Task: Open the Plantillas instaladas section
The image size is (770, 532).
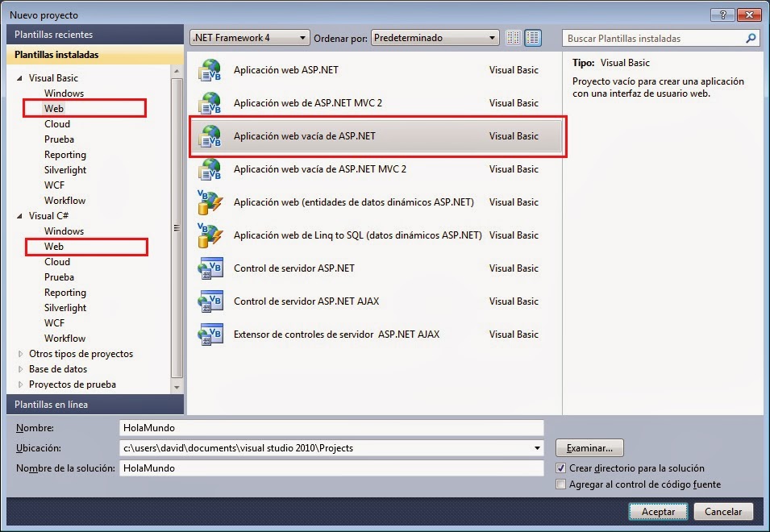Action: tap(95, 55)
